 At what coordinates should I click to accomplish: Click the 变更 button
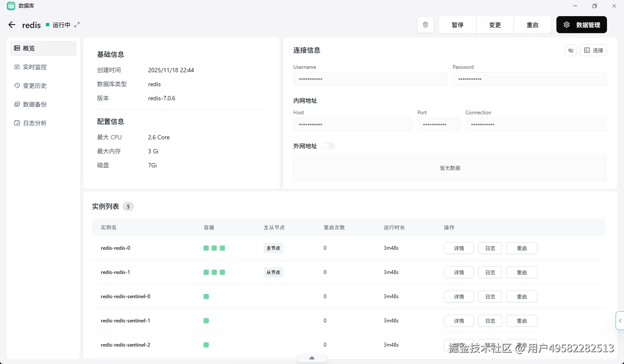click(495, 25)
